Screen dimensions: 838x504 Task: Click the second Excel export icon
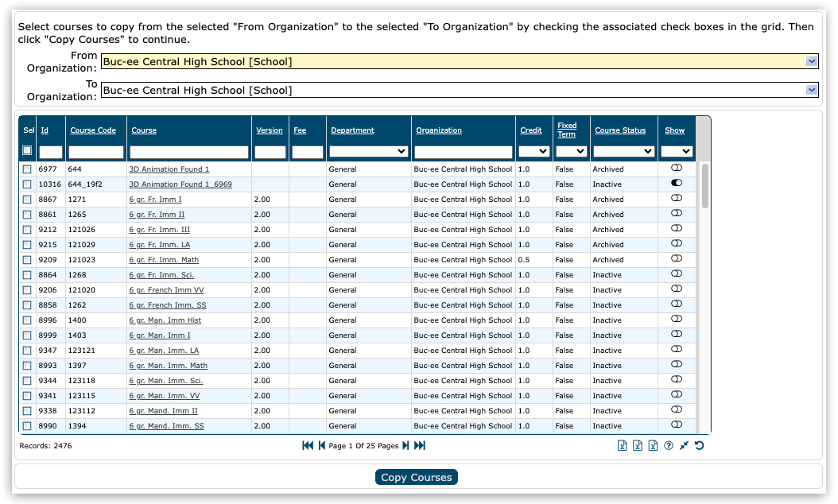(x=638, y=445)
